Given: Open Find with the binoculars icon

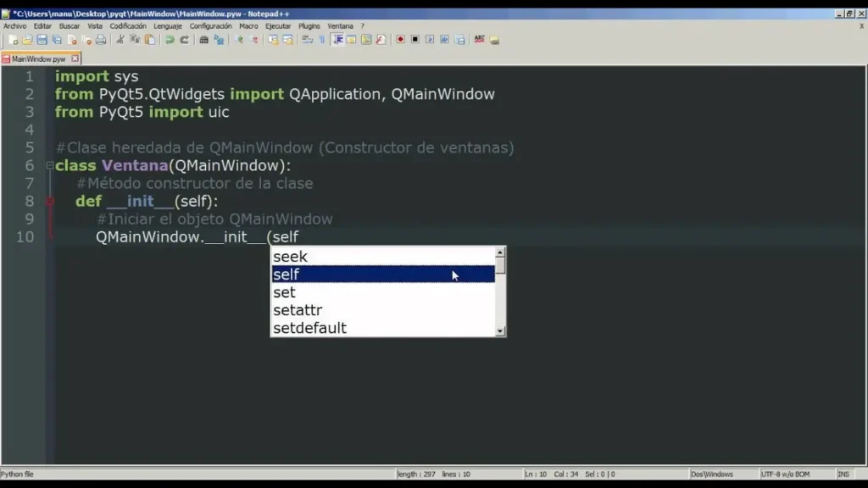Looking at the screenshot, I should 204,40.
